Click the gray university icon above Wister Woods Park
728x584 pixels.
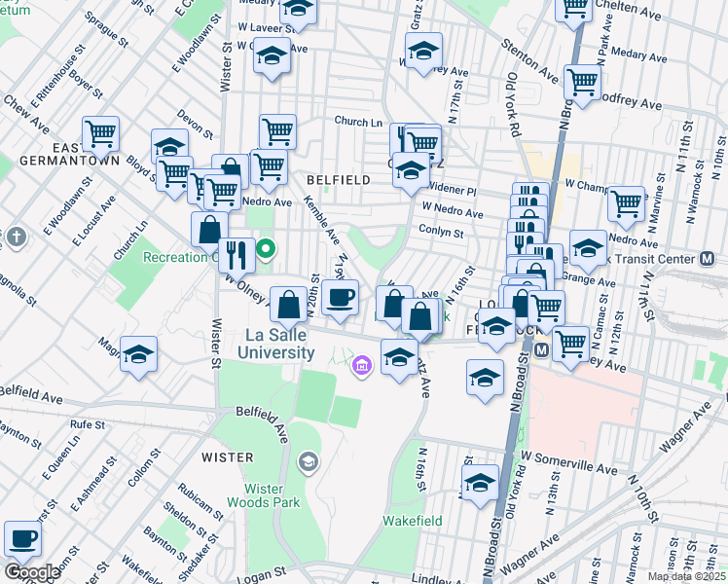coord(309,462)
